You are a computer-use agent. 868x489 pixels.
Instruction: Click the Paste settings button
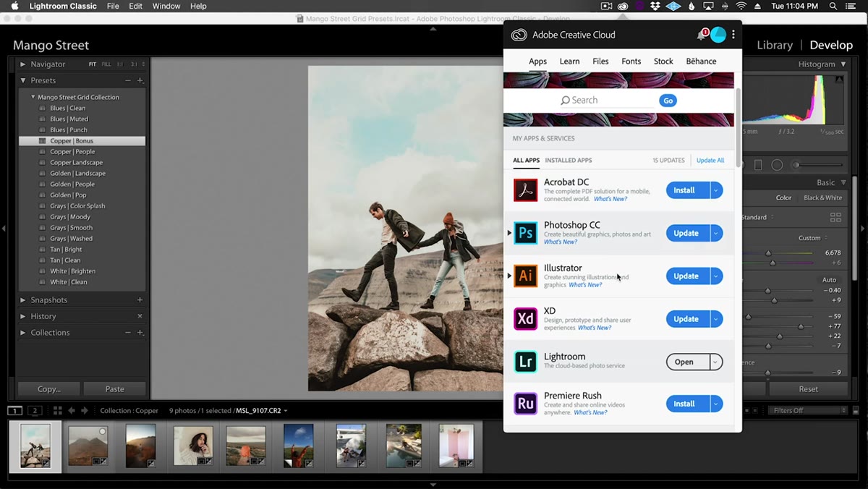114,388
